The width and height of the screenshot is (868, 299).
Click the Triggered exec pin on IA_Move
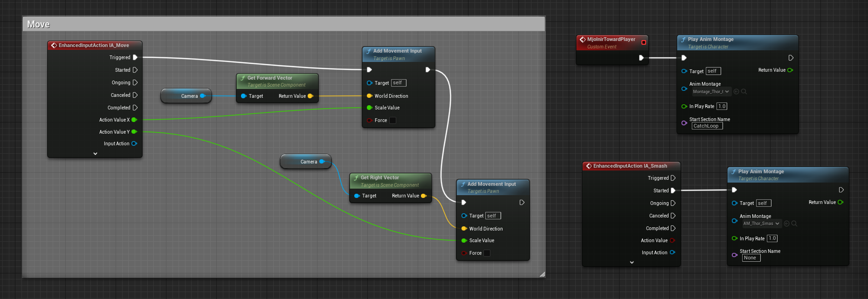tap(135, 57)
